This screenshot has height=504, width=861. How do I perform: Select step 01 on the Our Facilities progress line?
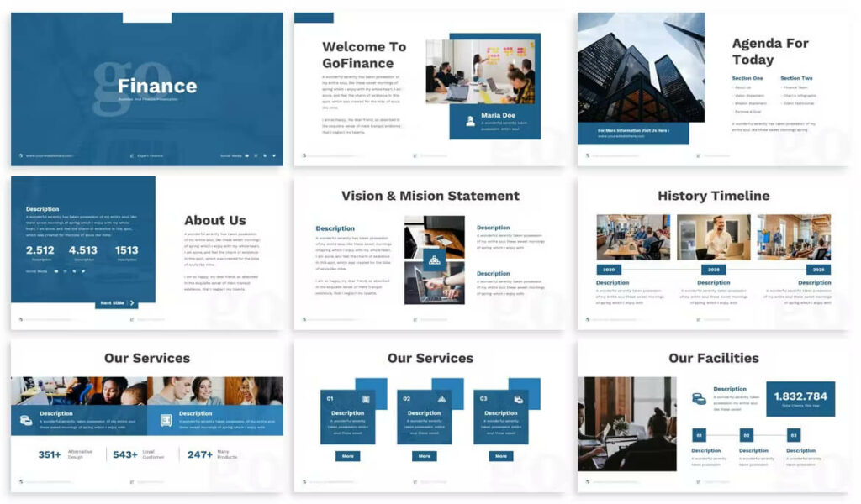click(x=699, y=435)
